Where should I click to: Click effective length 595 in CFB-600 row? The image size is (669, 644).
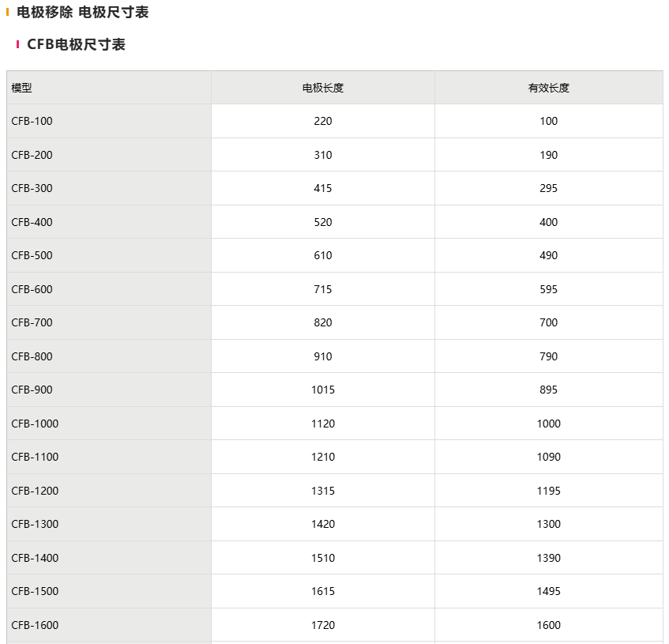[x=548, y=289]
